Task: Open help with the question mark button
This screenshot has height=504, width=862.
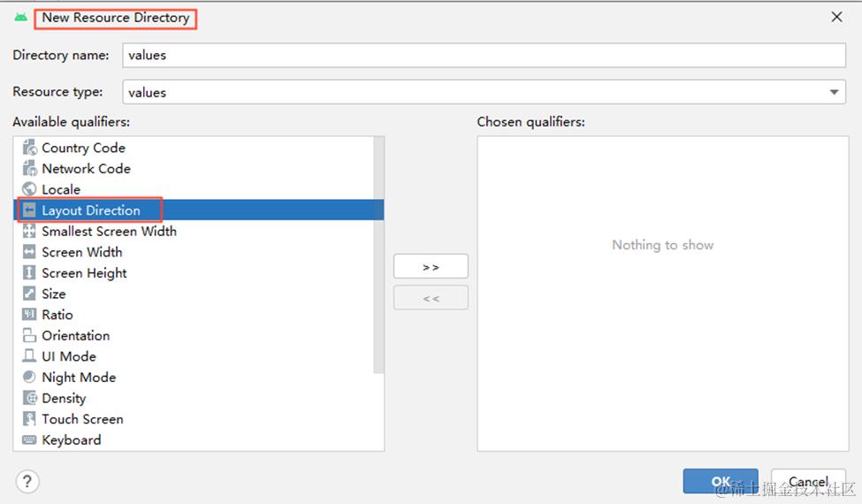Action: point(27,482)
